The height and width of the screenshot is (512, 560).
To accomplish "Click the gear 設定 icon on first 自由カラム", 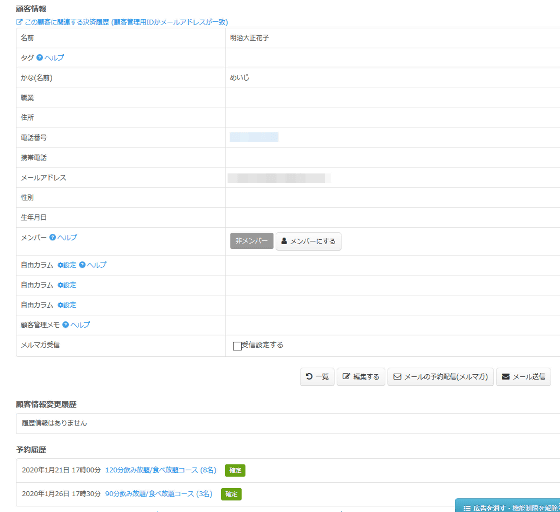I will coord(67,265).
